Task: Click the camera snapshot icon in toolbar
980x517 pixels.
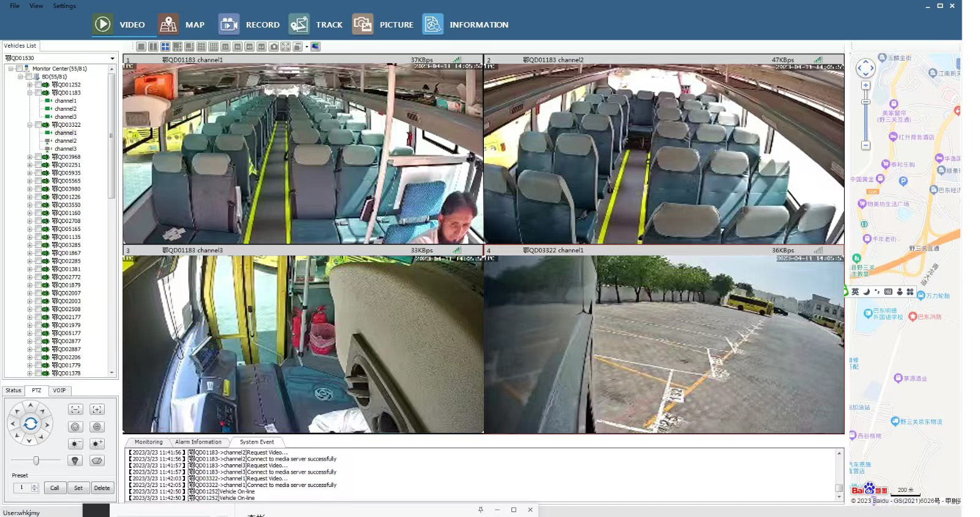Action: 274,47
